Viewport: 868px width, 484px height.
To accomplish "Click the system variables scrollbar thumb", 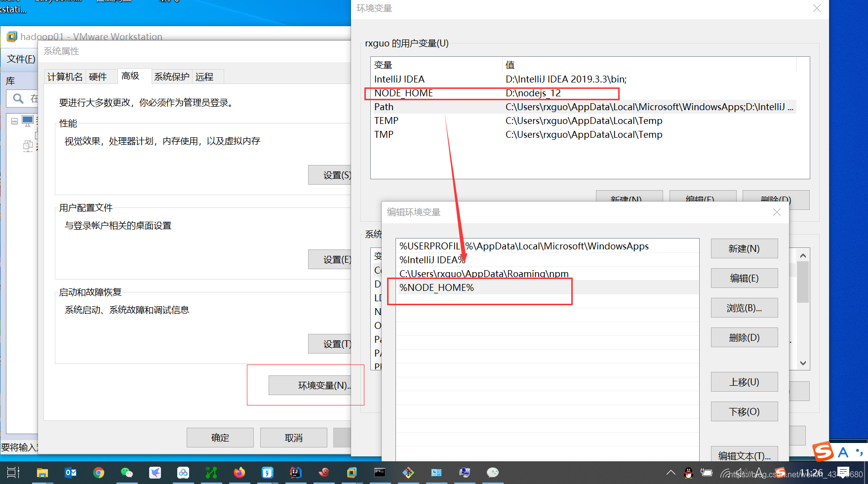I will click(x=803, y=282).
